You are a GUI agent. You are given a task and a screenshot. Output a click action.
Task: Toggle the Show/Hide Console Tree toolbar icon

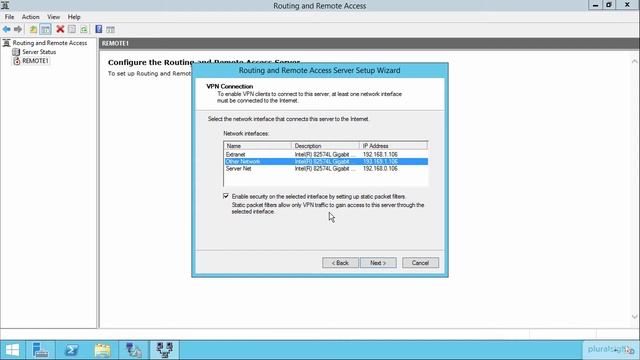click(x=45, y=29)
